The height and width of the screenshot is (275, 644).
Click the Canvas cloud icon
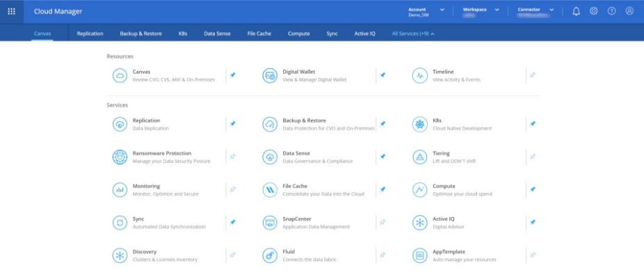[x=120, y=76]
